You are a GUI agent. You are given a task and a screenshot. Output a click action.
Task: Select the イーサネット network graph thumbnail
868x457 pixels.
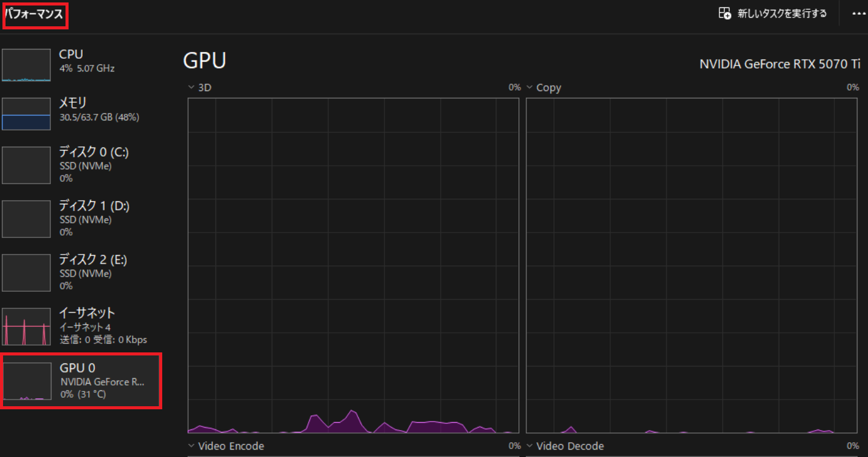click(x=26, y=327)
